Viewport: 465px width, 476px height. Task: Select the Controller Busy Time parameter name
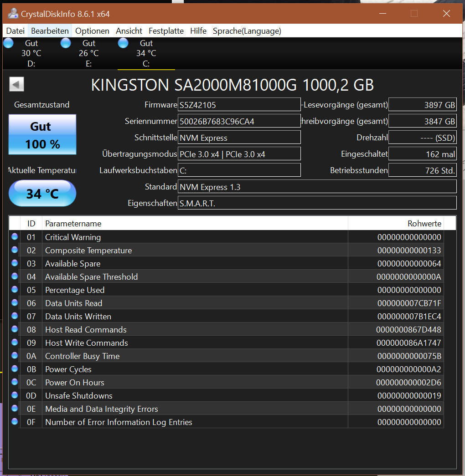coord(83,356)
